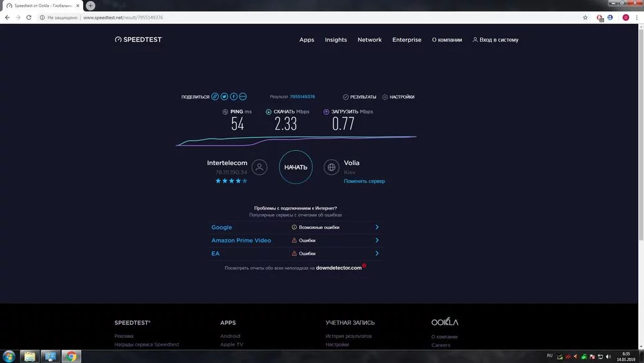The image size is (644, 363).
Task: Open the Amazon Prime Video service link
Action: click(241, 240)
